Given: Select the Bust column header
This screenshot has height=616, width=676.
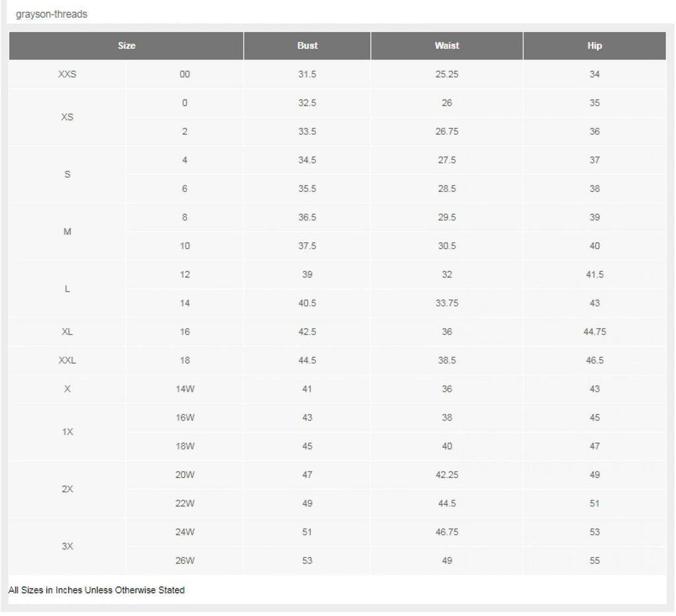Looking at the screenshot, I should [x=307, y=46].
